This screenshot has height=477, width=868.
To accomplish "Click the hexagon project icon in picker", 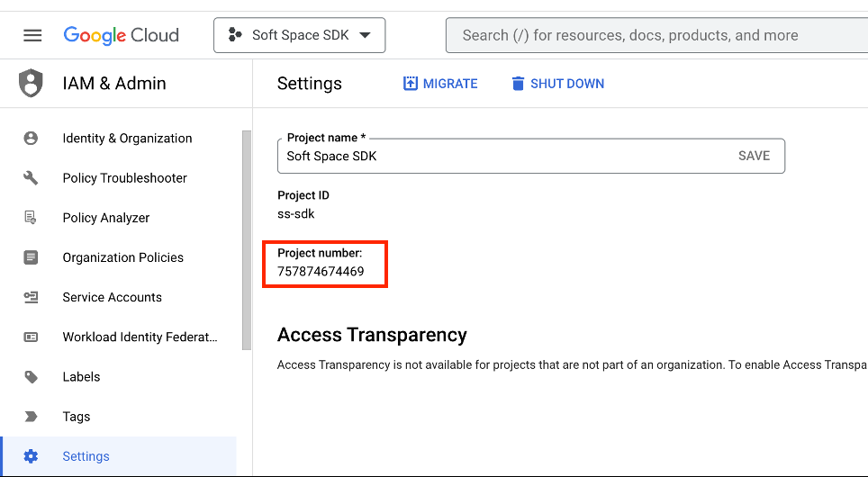I will 235,35.
